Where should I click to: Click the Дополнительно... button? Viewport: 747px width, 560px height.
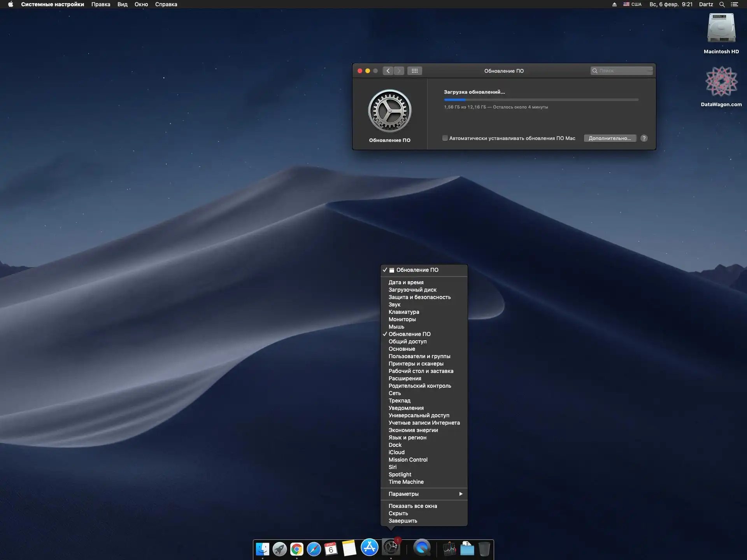click(x=610, y=138)
